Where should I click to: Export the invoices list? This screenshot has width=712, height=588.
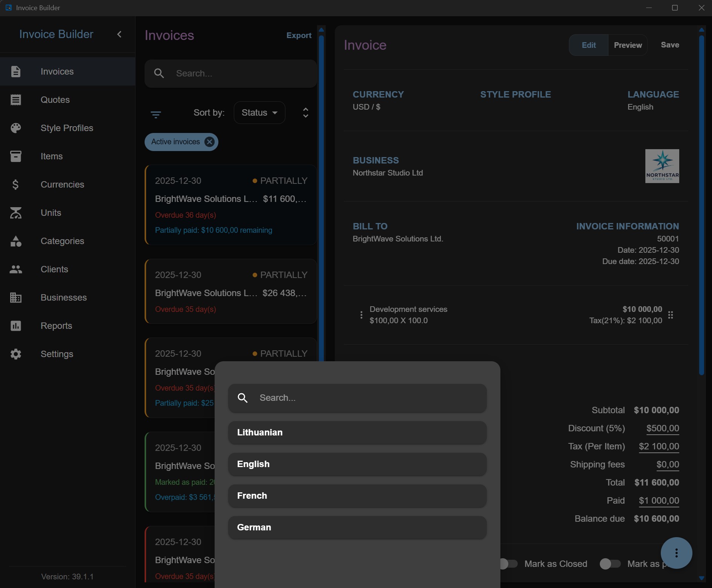coord(299,35)
